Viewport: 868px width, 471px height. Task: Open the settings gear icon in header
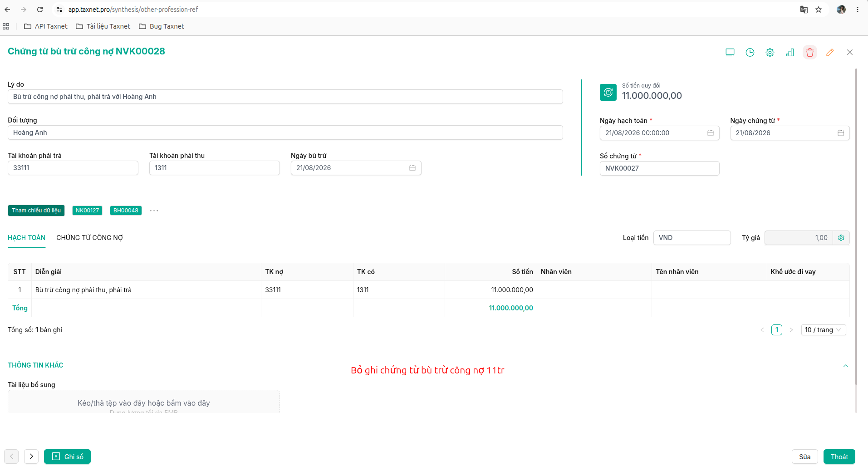[770, 52]
